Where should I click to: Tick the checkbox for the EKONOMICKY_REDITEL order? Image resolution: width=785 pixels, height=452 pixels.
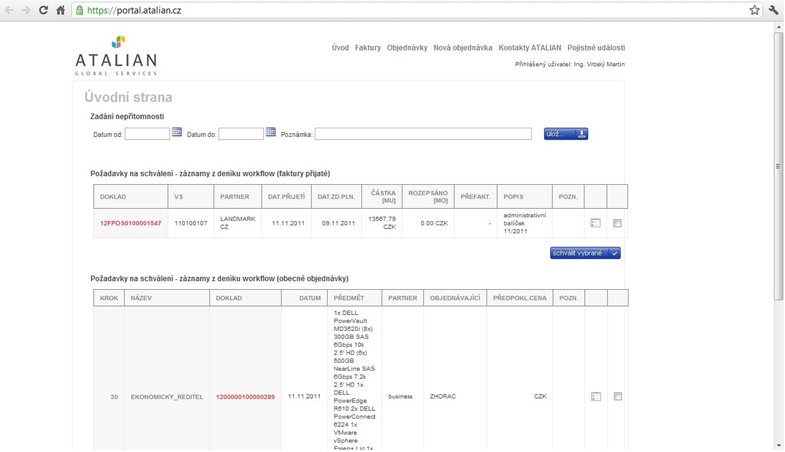618,396
